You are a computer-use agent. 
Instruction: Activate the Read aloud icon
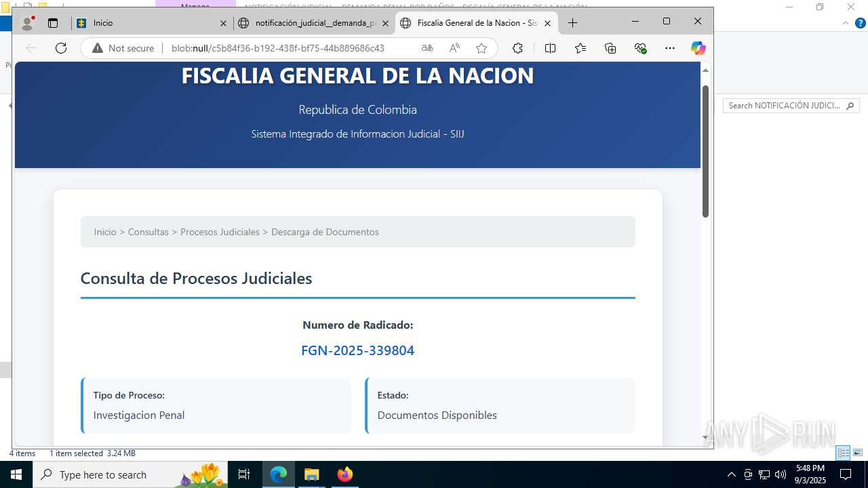[454, 48]
